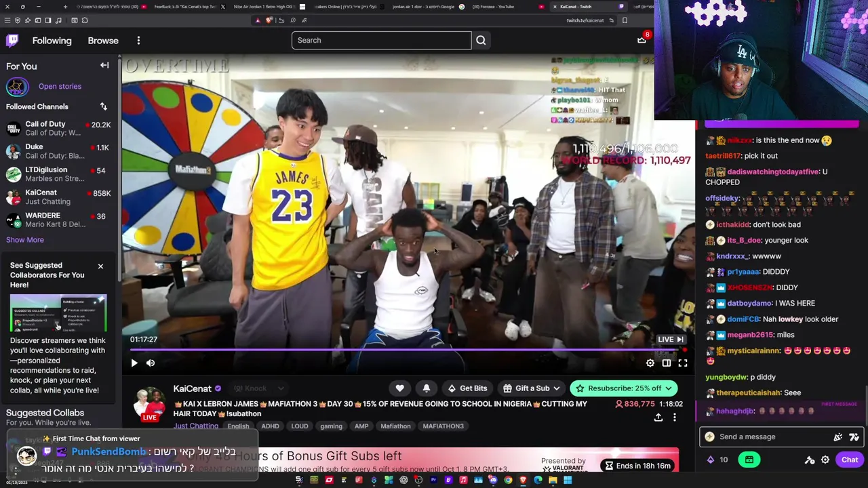Seek along the stream progress bar
This screenshot has height=488, width=868.
[x=407, y=350]
